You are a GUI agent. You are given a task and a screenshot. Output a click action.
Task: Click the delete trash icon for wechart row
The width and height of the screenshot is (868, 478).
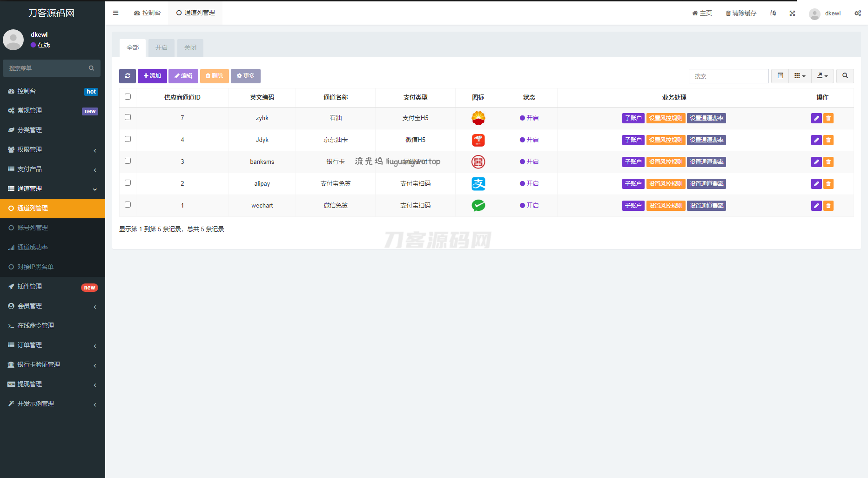[828, 206]
